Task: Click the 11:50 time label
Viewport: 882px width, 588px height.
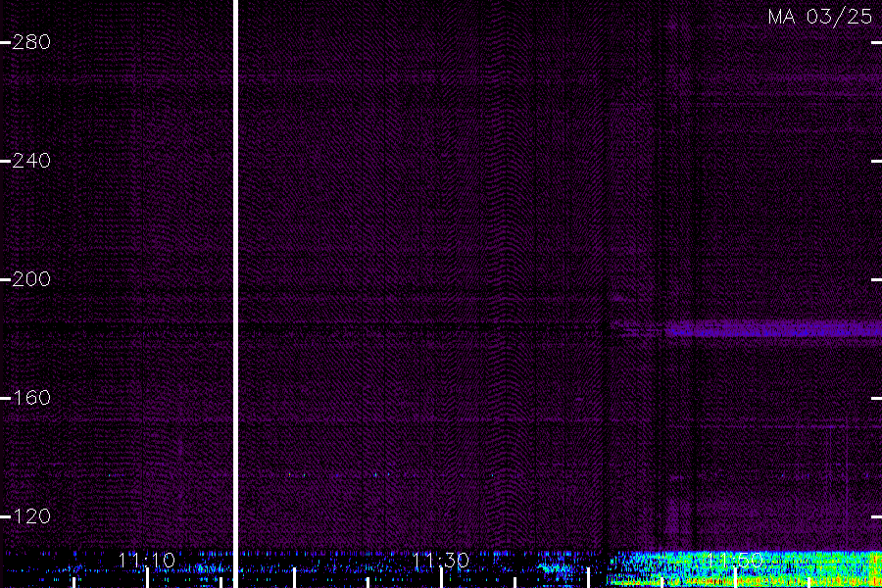Action: tap(735, 561)
